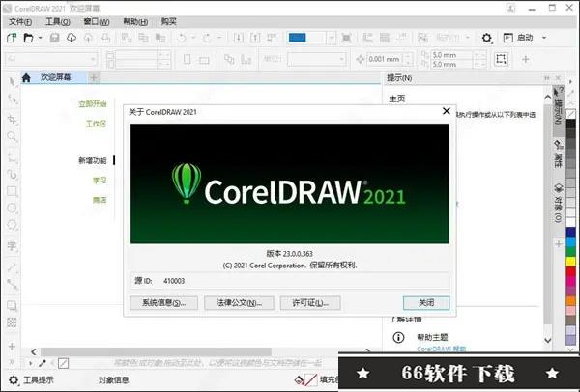The height and width of the screenshot is (392, 580).
Task: Select the Ellipse tool
Action: click(x=13, y=208)
